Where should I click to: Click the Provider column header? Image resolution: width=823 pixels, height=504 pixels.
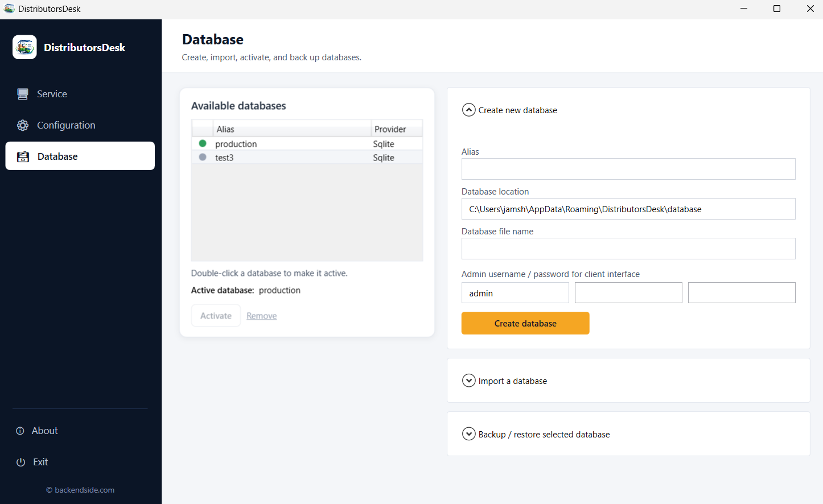(x=397, y=129)
